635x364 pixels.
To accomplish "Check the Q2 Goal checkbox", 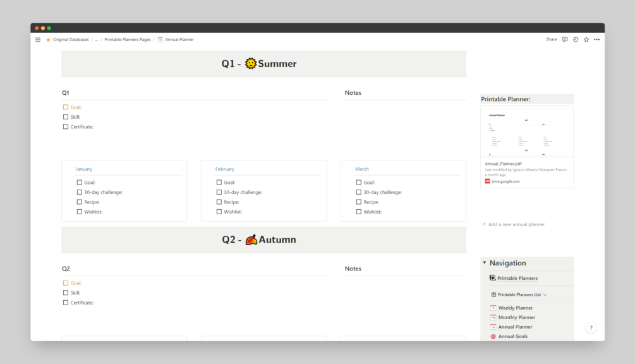I will 66,283.
